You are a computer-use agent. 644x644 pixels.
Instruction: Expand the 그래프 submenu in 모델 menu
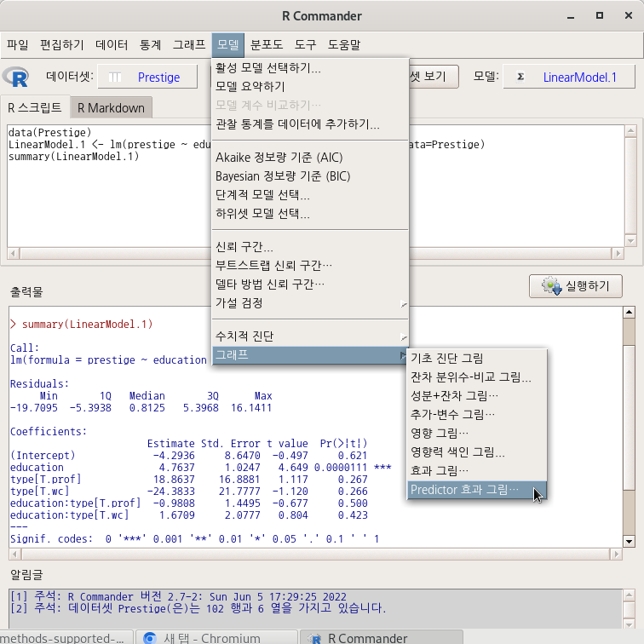pyautogui.click(x=310, y=355)
